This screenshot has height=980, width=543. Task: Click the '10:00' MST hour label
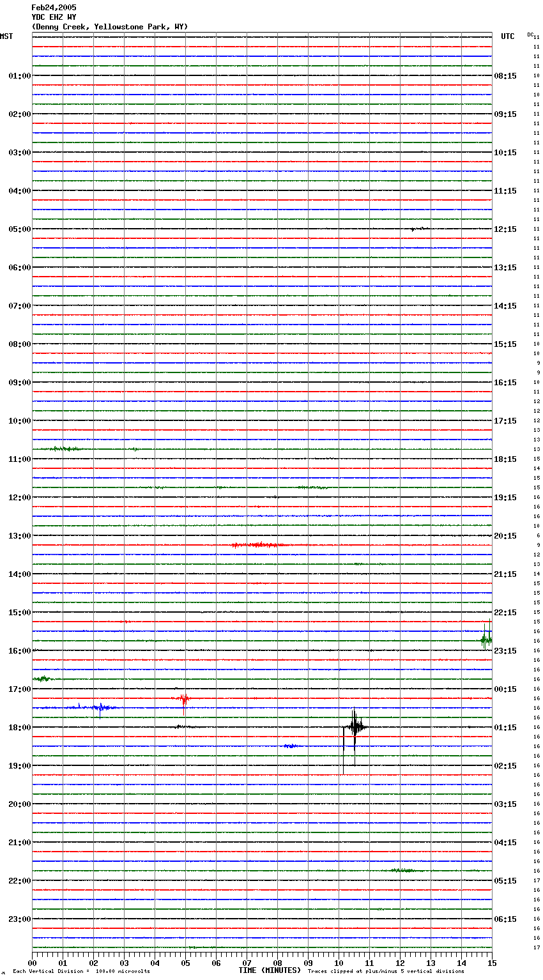[x=20, y=421]
